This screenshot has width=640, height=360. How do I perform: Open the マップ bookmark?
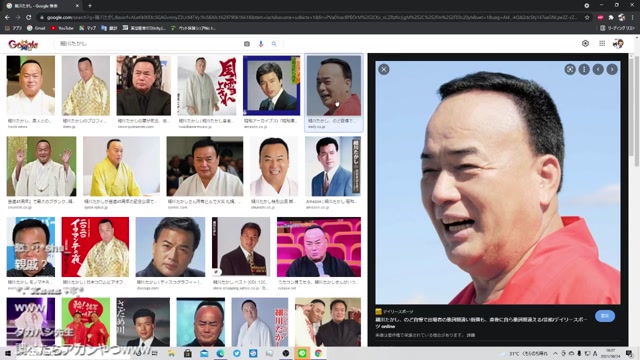(x=88, y=28)
